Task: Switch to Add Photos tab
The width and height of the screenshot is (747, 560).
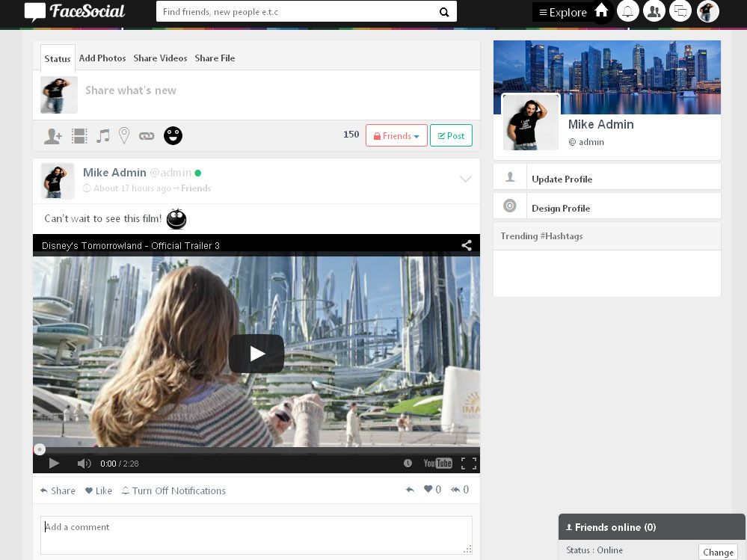Action: point(102,58)
